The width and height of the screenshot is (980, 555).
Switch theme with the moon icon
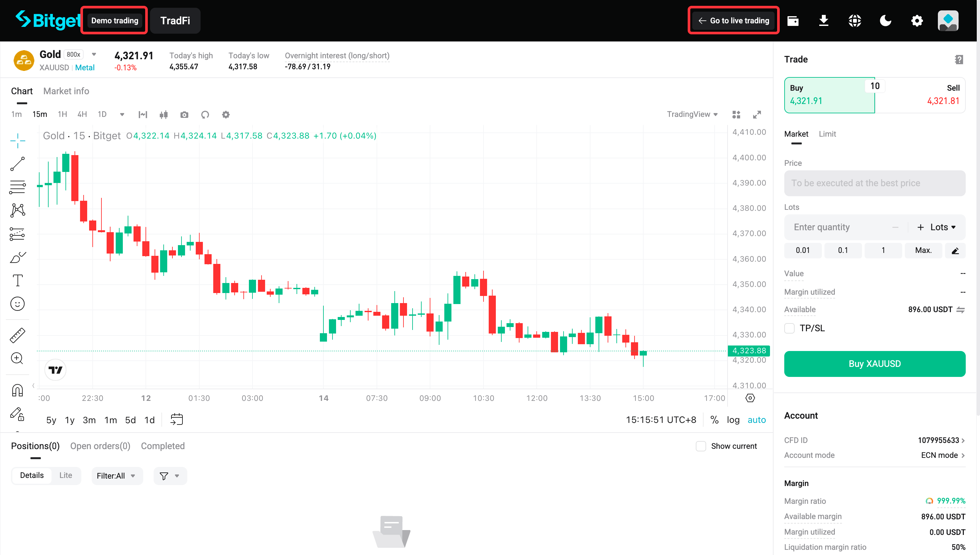[885, 21]
